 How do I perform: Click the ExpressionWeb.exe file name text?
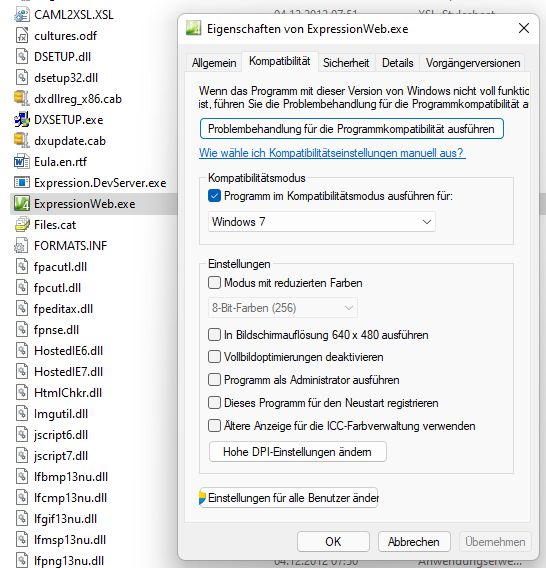point(84,204)
